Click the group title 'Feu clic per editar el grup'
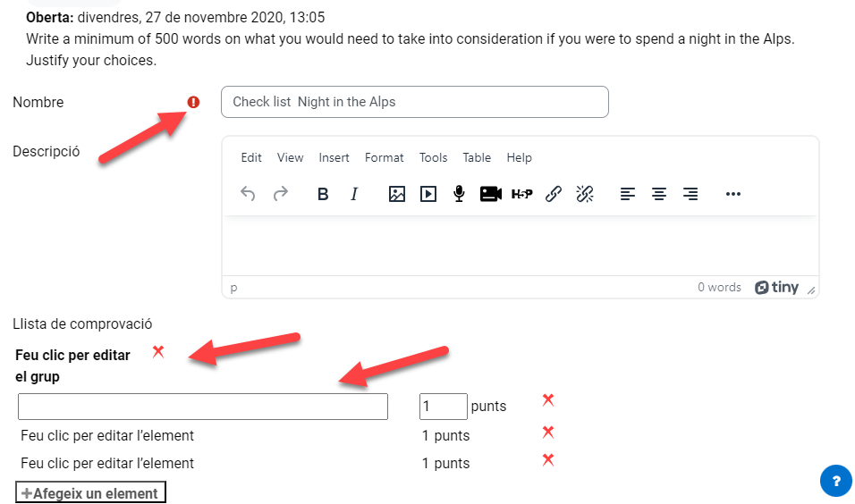 73,365
